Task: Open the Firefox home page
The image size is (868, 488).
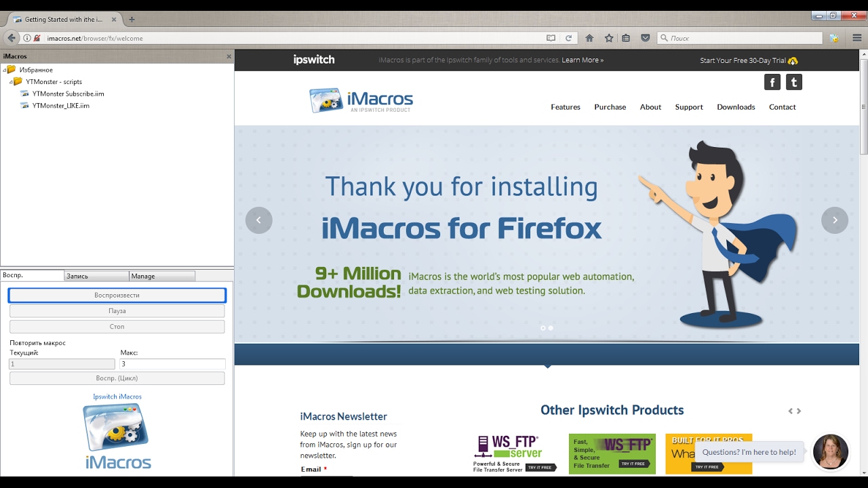Action: (589, 38)
